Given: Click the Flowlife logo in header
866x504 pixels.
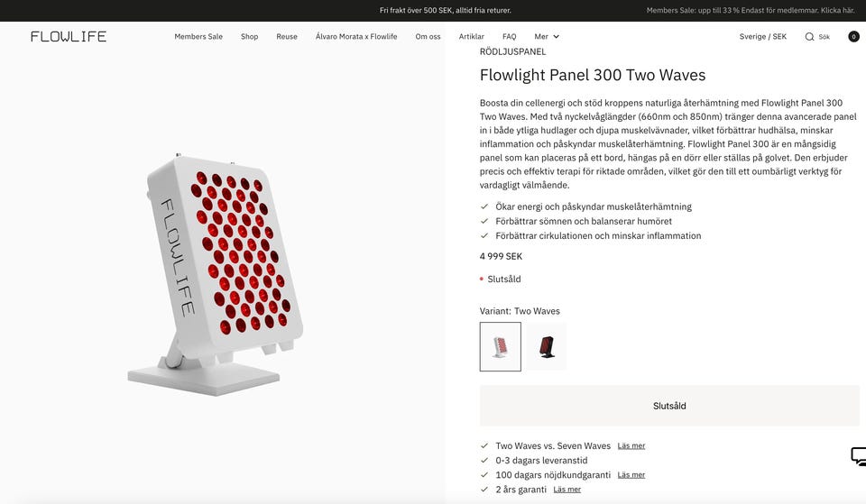Looking at the screenshot, I should pos(69,37).
